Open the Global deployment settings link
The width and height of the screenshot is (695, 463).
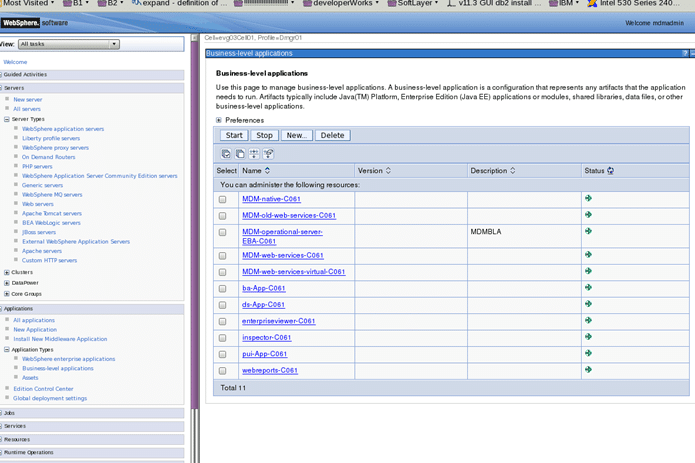coord(50,398)
